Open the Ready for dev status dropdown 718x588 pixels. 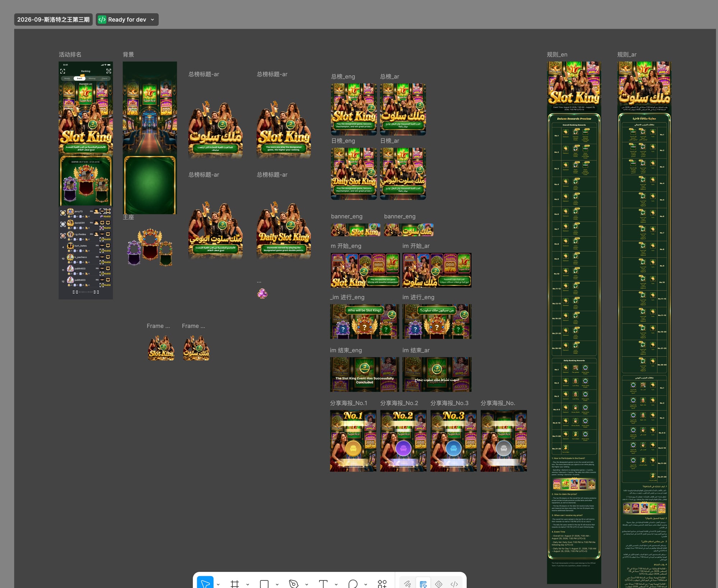(127, 19)
